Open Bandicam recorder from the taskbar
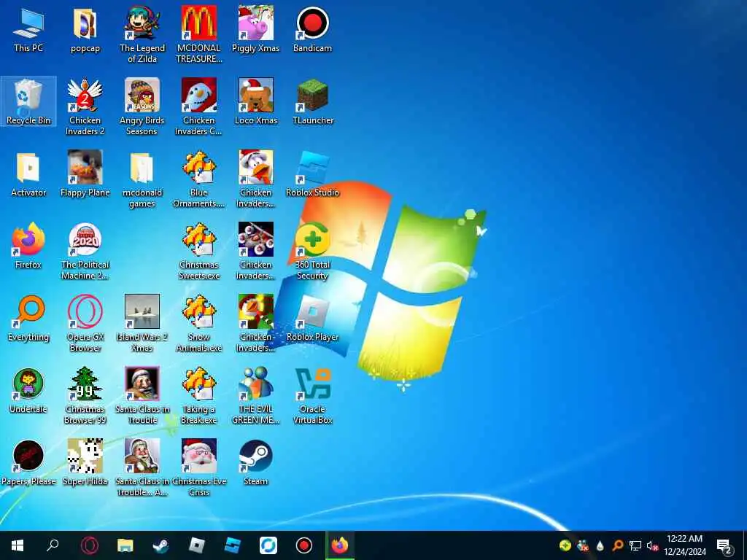 (304, 545)
